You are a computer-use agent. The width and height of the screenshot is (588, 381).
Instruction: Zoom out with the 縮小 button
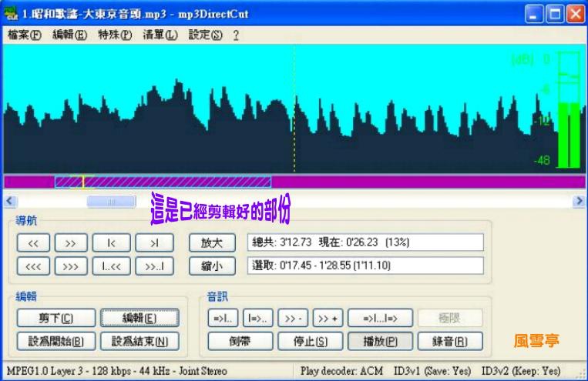pyautogui.click(x=212, y=266)
